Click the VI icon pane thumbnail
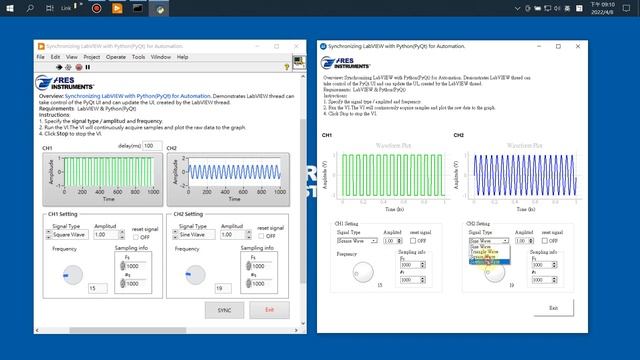This screenshot has width=640, height=360. (x=299, y=62)
